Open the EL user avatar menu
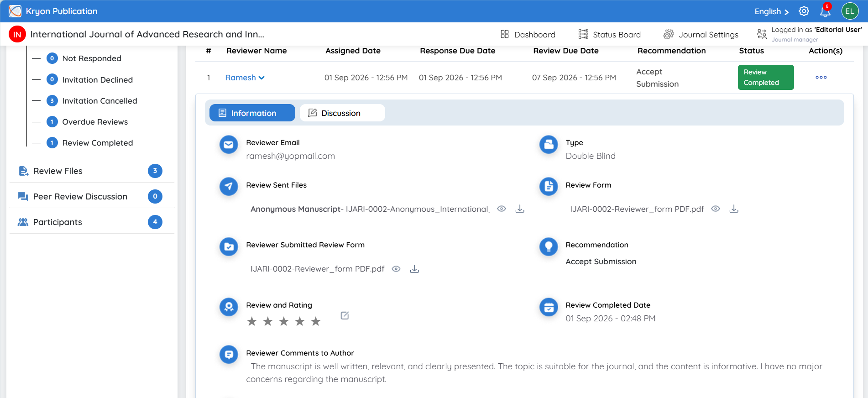The height and width of the screenshot is (398, 868). point(850,11)
